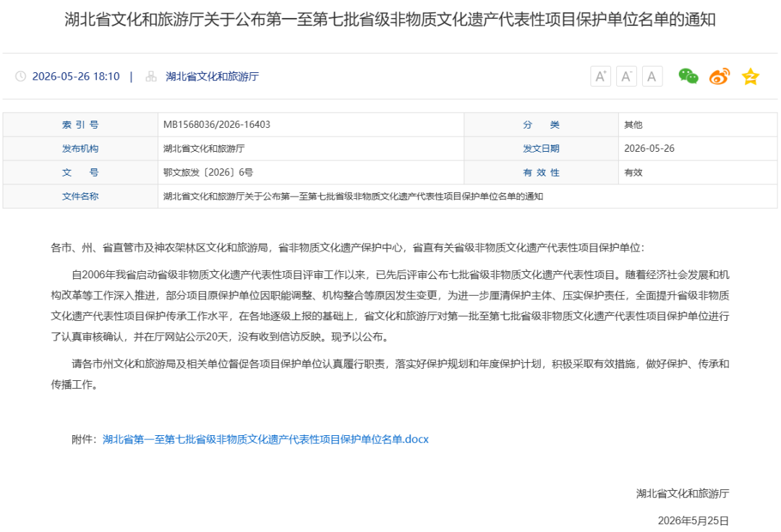Viewport: 781px width, 532px height.
Task: Click validity value 有效
Action: tap(633, 172)
